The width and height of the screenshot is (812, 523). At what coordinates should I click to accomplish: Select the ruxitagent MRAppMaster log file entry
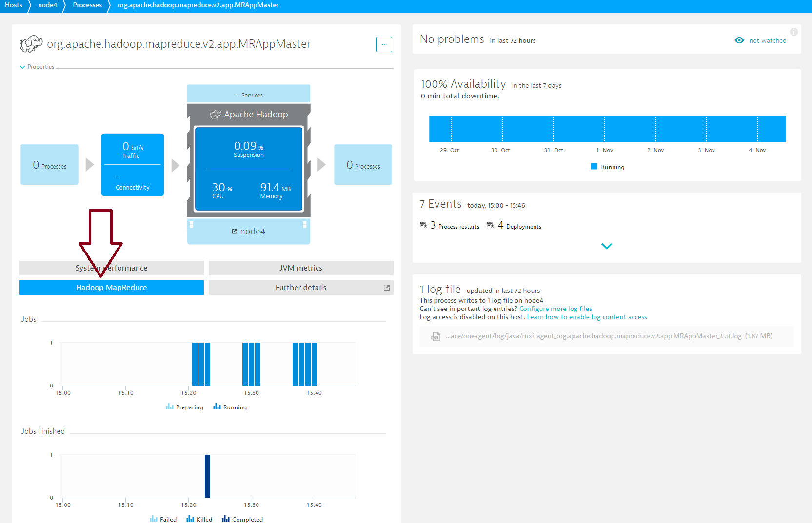607,336
